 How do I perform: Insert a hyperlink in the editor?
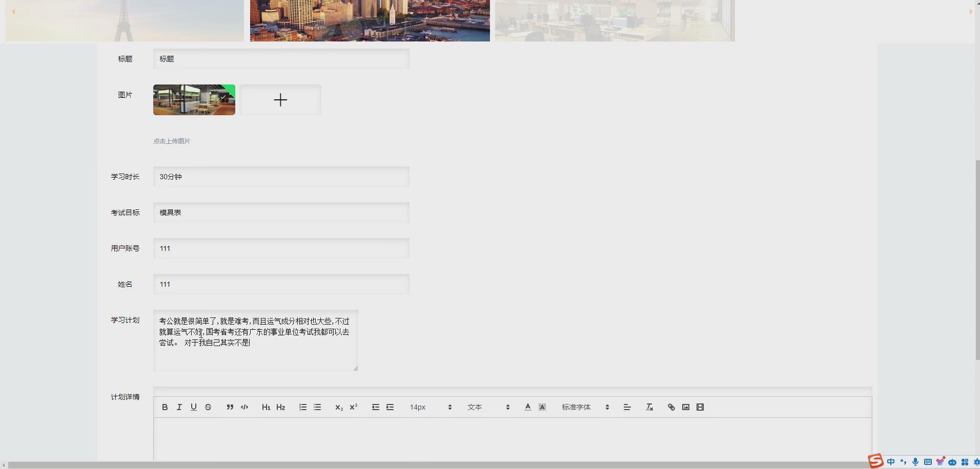[671, 407]
